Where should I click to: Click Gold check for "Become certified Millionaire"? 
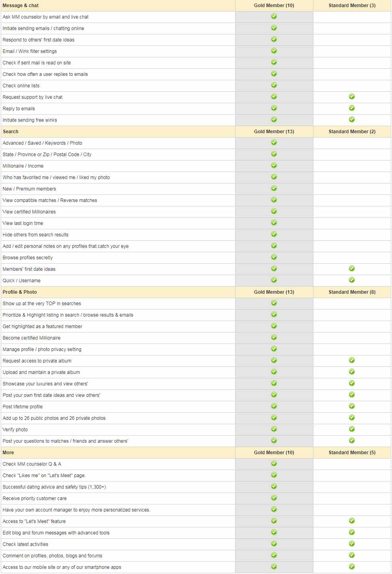(x=274, y=338)
